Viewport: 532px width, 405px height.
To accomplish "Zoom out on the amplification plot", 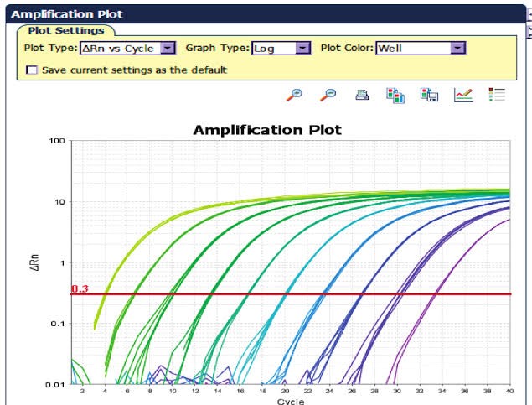I will pos(328,95).
